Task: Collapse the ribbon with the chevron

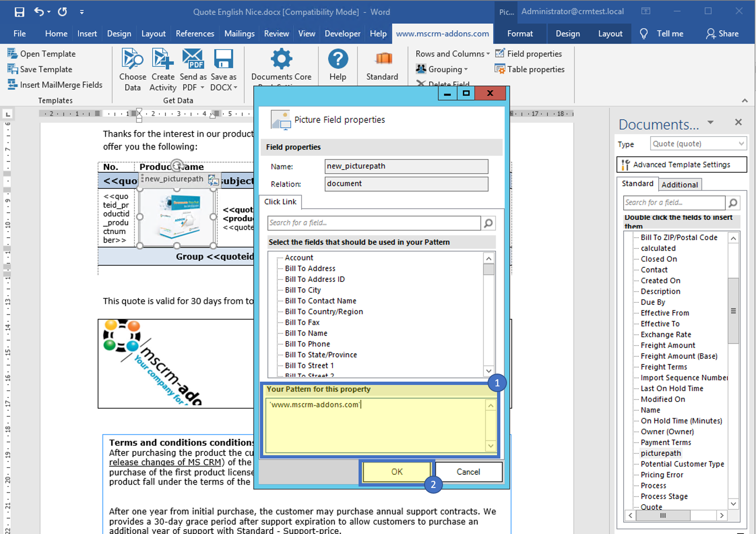Action: click(x=745, y=101)
